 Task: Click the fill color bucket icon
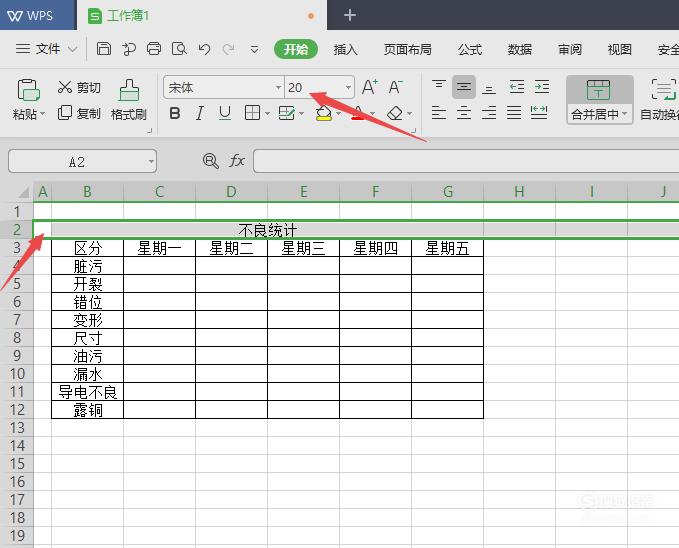click(x=324, y=113)
